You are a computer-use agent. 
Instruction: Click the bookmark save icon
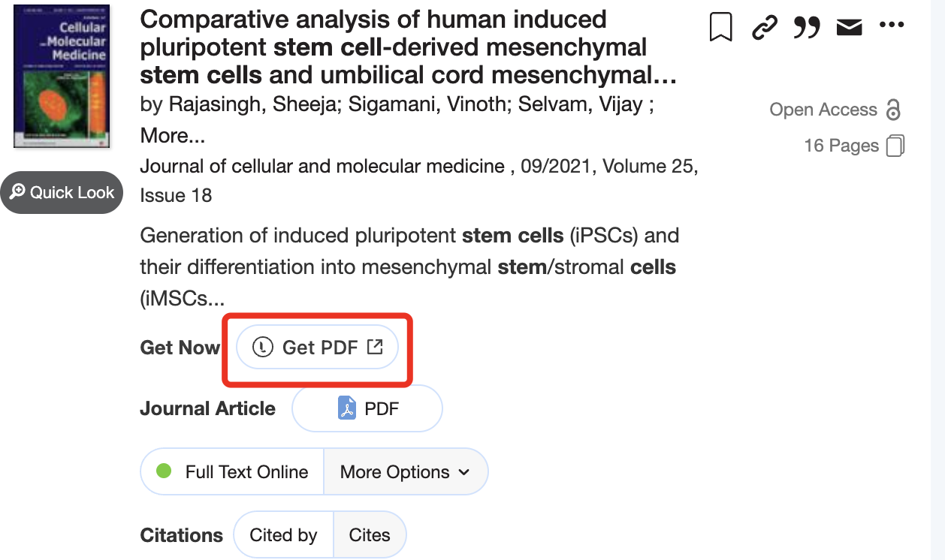tap(720, 26)
